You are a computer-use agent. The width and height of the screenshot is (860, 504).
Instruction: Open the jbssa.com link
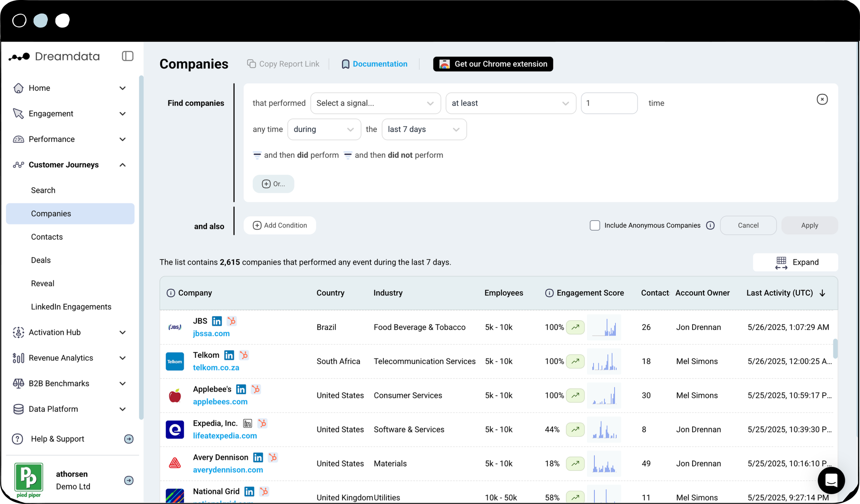click(211, 333)
